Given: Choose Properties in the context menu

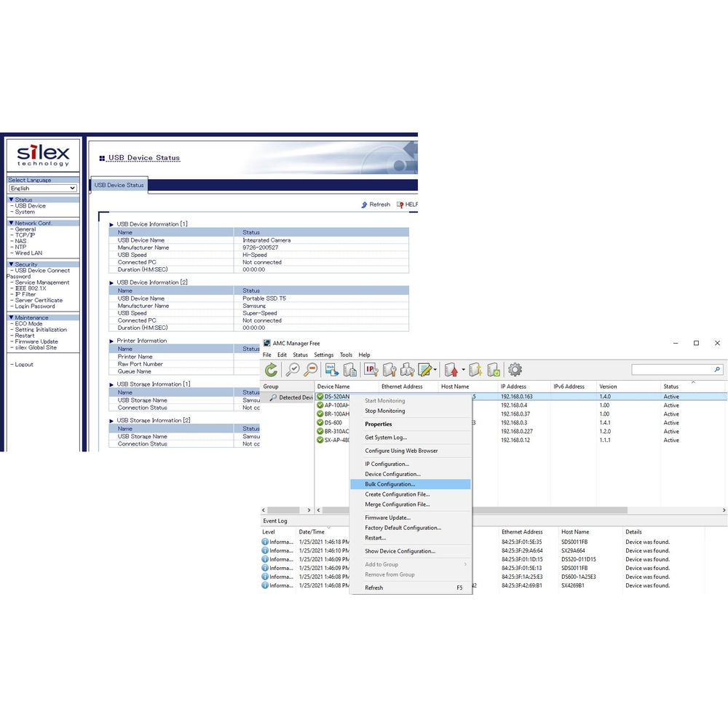Looking at the screenshot, I should [411, 424].
